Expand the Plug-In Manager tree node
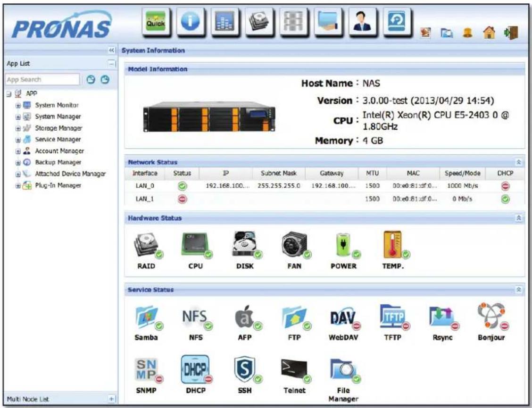Image resolution: width=532 pixels, height=408 pixels. click(x=18, y=186)
